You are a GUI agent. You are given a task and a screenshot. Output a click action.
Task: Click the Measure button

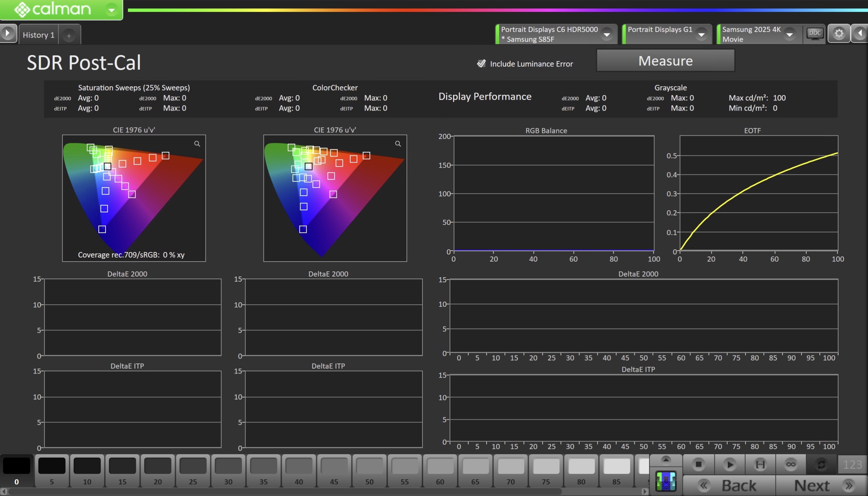pos(665,61)
